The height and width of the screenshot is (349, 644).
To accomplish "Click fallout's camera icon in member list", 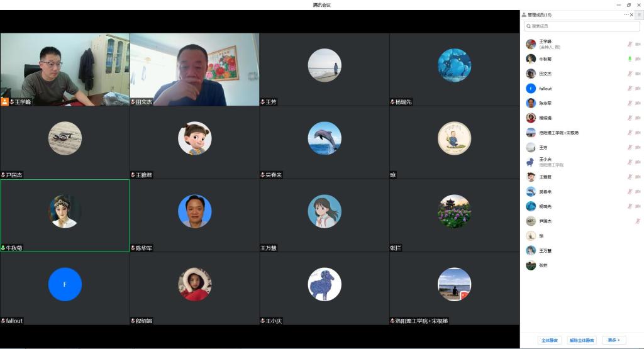I will point(638,89).
